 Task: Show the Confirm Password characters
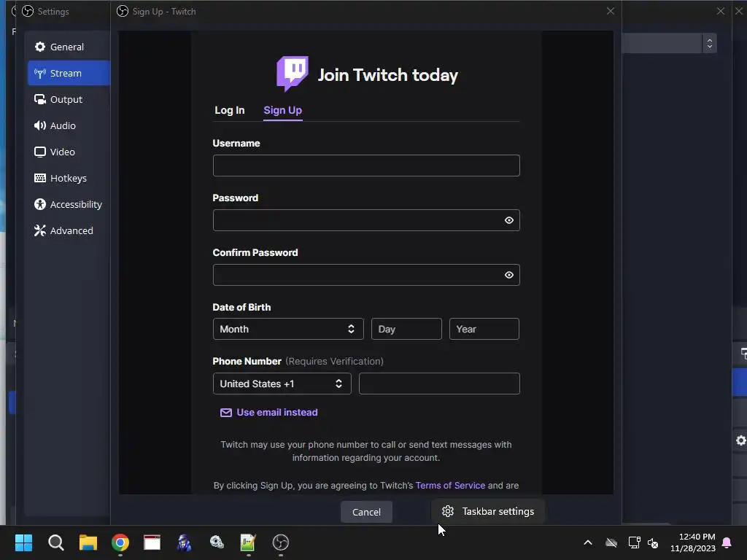(508, 275)
